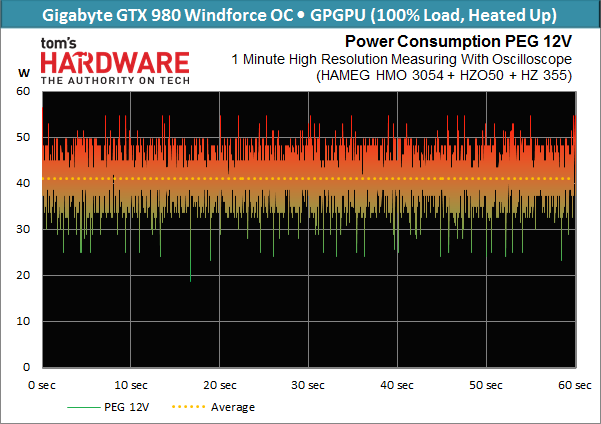Image resolution: width=601 pixels, height=424 pixels.
Task: Click the yellow dotted Average legend marker
Action: coord(189,407)
